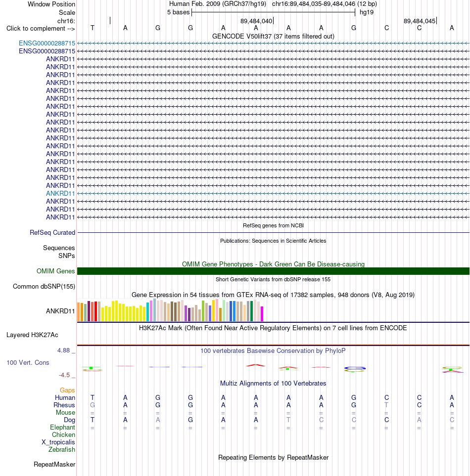The height and width of the screenshot is (476, 470).
Task: Open the GENCODE V50lift37 track title
Action: point(273,37)
